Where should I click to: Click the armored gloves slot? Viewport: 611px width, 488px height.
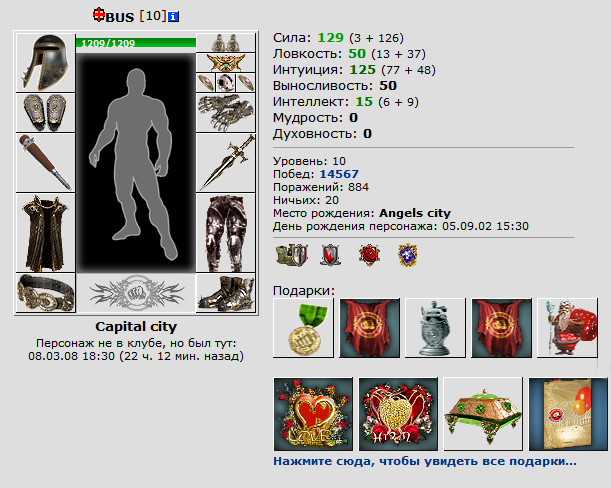point(226,113)
